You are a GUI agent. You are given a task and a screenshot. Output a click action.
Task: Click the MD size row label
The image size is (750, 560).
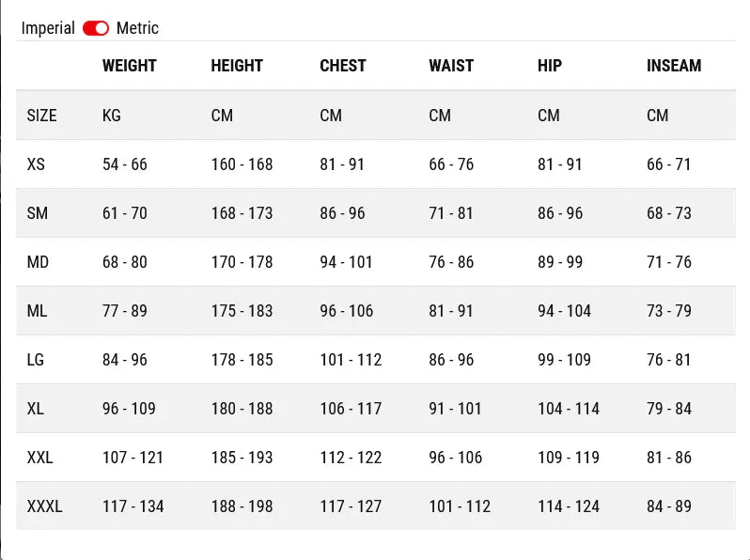tap(38, 262)
